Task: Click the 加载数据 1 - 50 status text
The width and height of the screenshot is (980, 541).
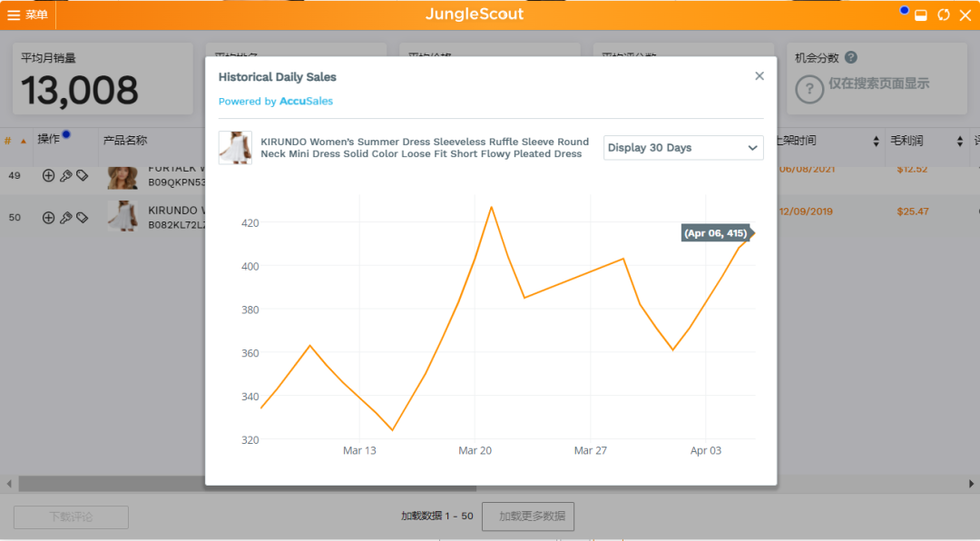Action: tap(436, 516)
